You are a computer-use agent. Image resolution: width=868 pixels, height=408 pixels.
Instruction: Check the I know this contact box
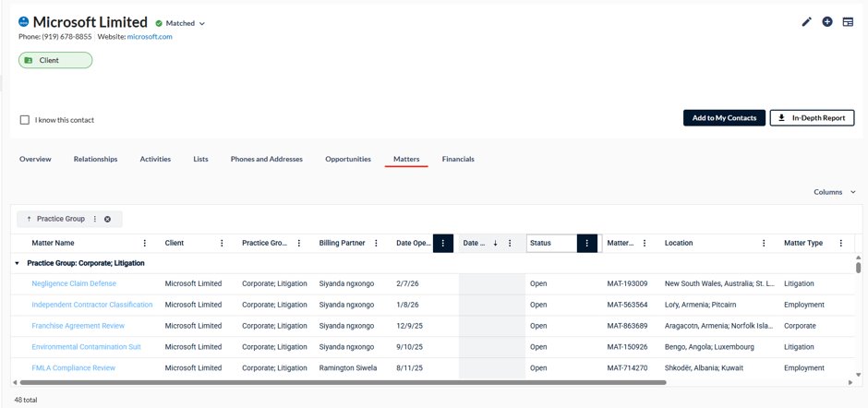24,120
